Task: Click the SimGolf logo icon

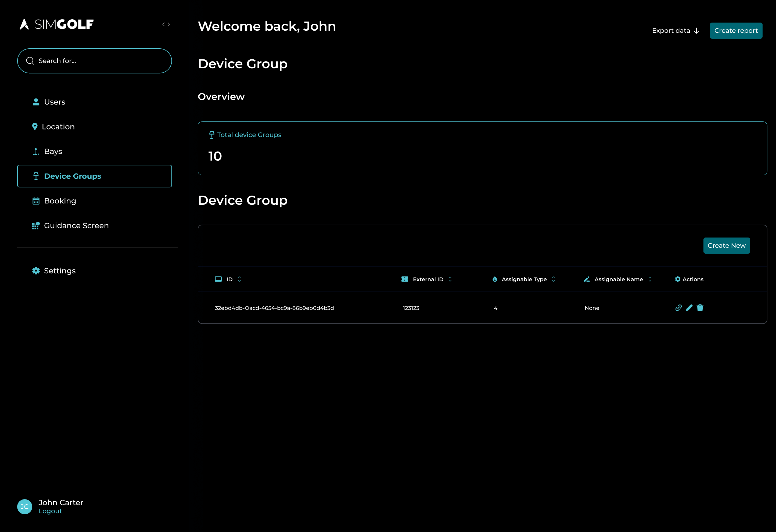Action: (24, 24)
